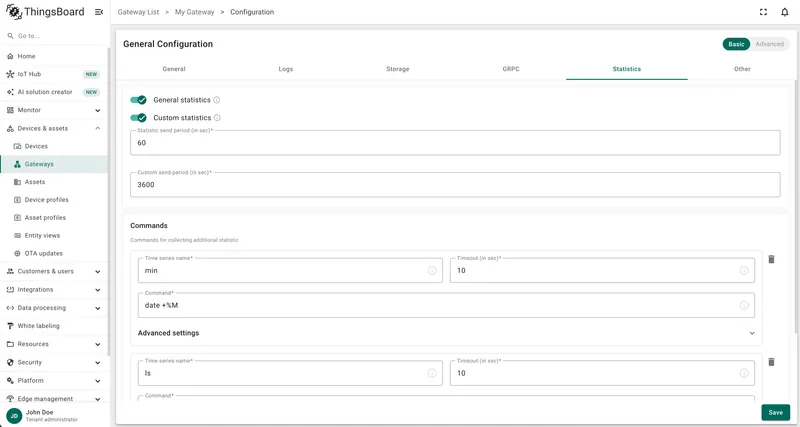Click the John Doe user name

coord(39,412)
